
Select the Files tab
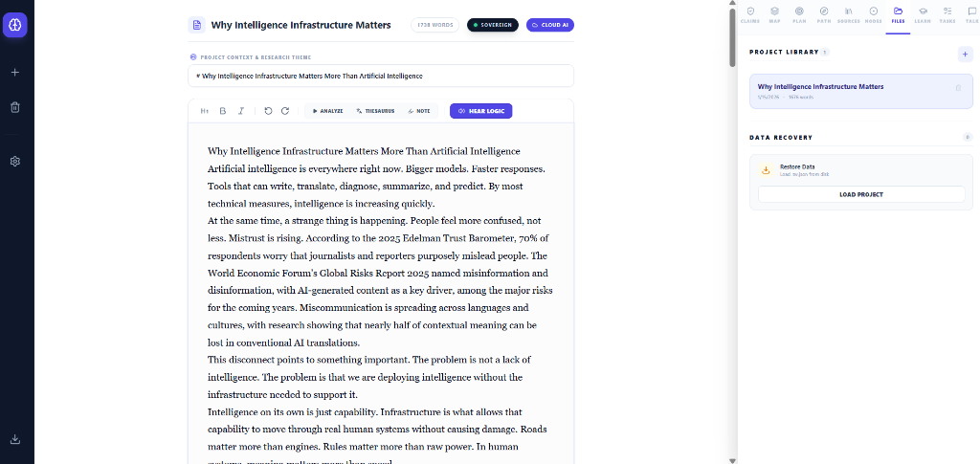pyautogui.click(x=898, y=15)
